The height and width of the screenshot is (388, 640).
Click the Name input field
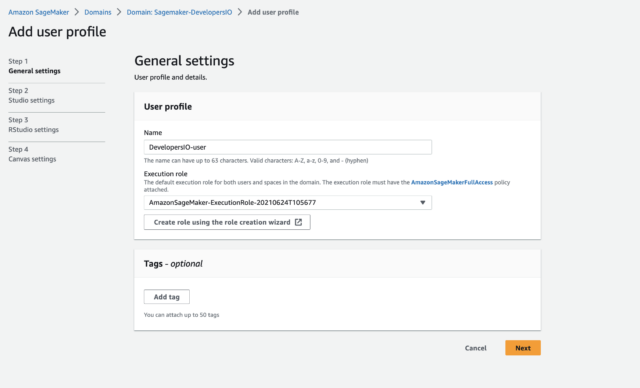click(x=288, y=147)
